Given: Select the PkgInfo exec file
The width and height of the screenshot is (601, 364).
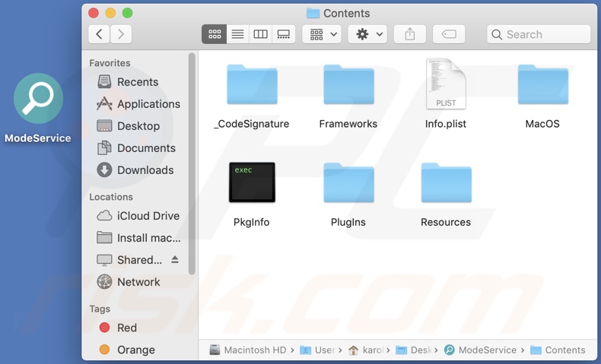Looking at the screenshot, I should (x=252, y=182).
